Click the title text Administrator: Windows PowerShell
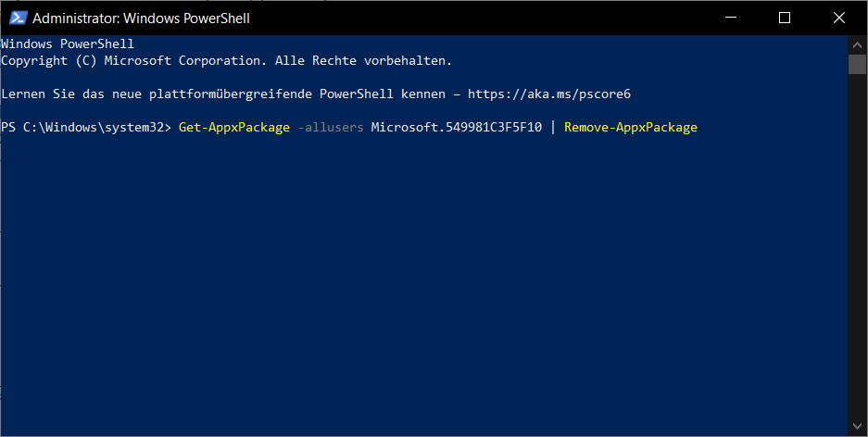 pos(141,18)
